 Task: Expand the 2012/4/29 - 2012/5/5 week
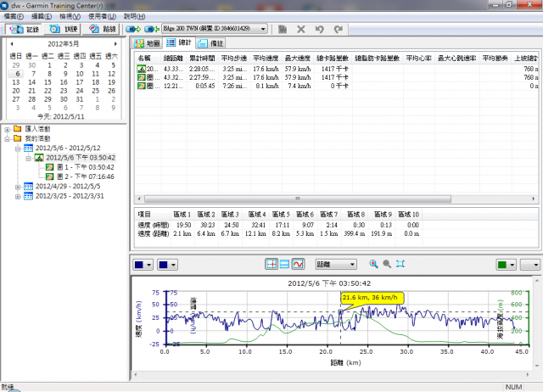click(x=18, y=188)
